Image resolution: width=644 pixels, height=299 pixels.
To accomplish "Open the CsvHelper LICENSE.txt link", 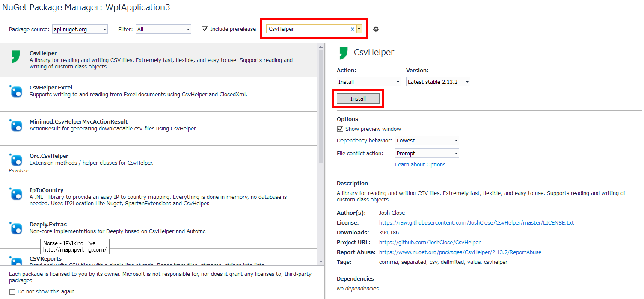I will point(477,223).
